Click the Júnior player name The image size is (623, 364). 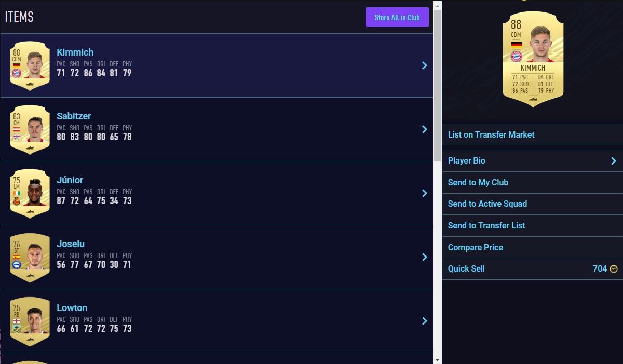(x=70, y=180)
